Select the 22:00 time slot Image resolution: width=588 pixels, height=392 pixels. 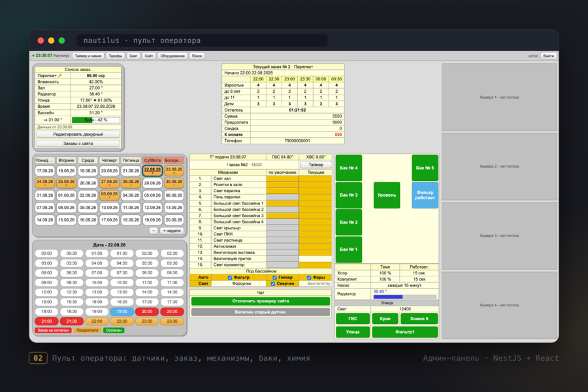(x=97, y=321)
